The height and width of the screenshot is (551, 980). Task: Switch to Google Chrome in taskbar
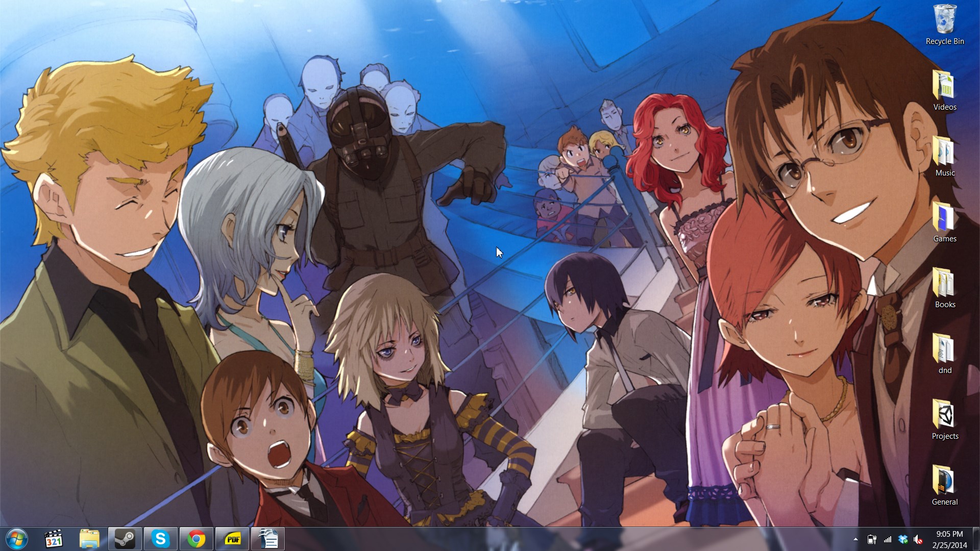(197, 539)
